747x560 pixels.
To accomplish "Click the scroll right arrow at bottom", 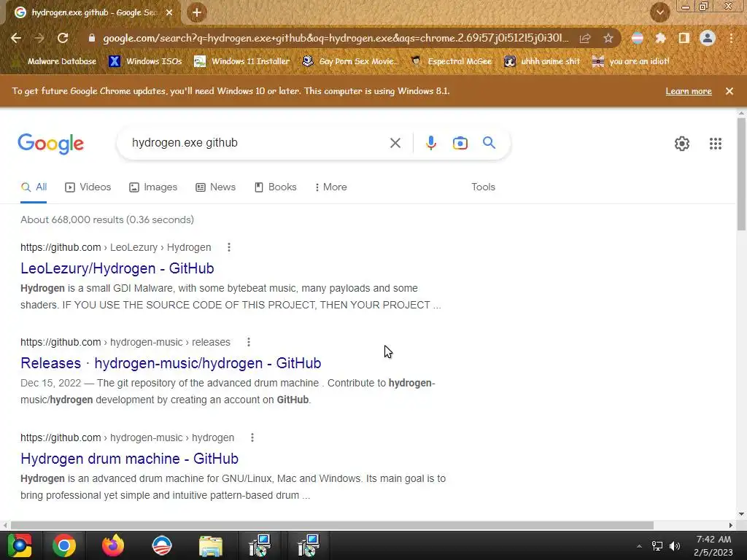I will coord(730,525).
